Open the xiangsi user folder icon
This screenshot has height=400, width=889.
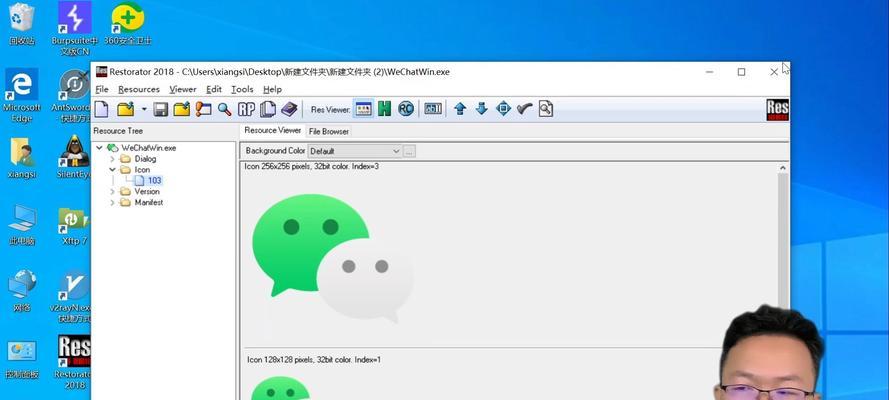coord(22,158)
